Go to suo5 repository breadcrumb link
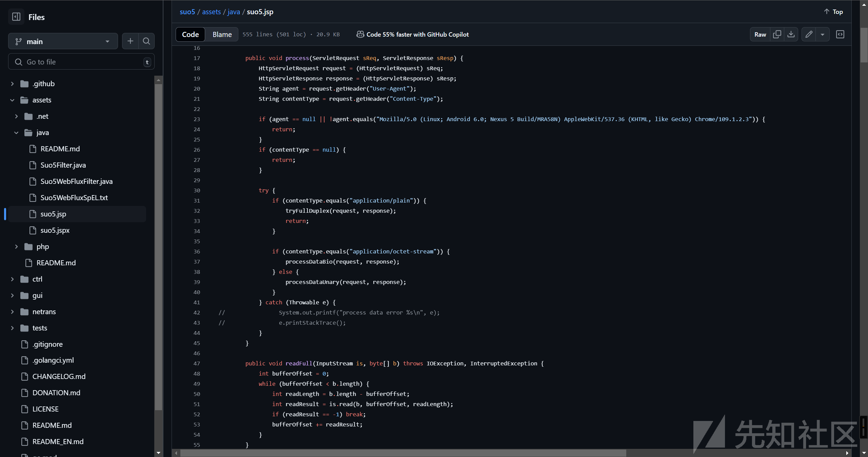Image resolution: width=868 pixels, height=457 pixels. point(188,12)
